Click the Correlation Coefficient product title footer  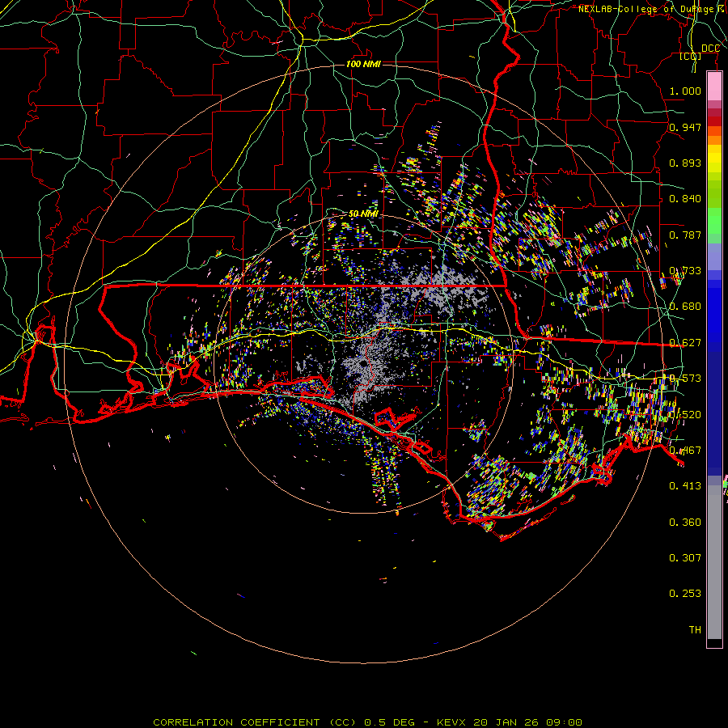click(x=367, y=722)
